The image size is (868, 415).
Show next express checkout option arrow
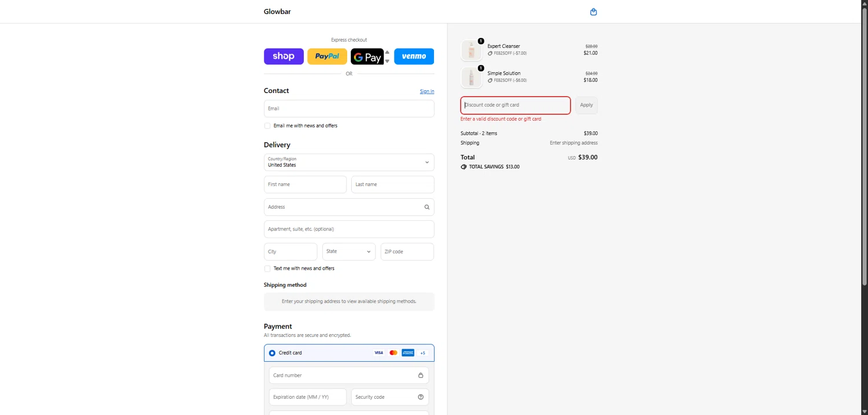click(x=387, y=61)
